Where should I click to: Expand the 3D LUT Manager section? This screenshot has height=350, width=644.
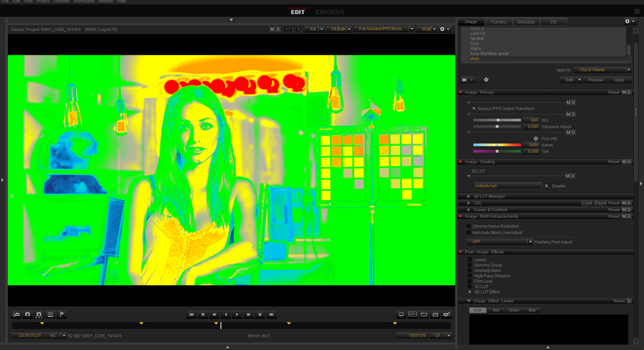469,197
